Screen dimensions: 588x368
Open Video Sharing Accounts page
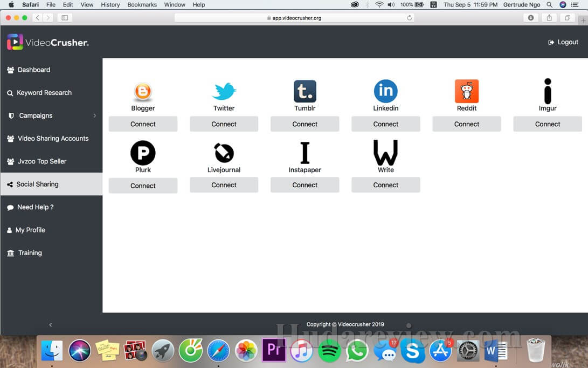point(51,139)
